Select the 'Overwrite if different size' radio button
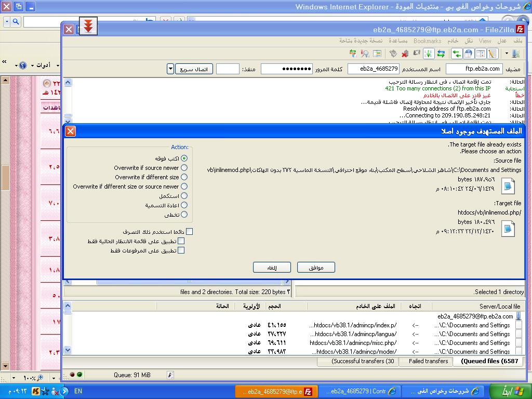Viewport: 532px width, 399px height. (184, 177)
